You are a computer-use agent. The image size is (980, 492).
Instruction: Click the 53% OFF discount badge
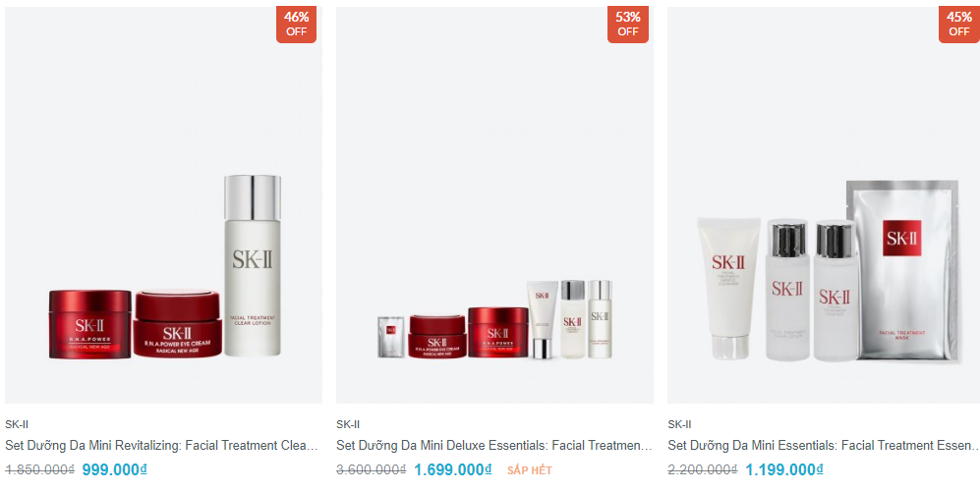click(x=627, y=25)
